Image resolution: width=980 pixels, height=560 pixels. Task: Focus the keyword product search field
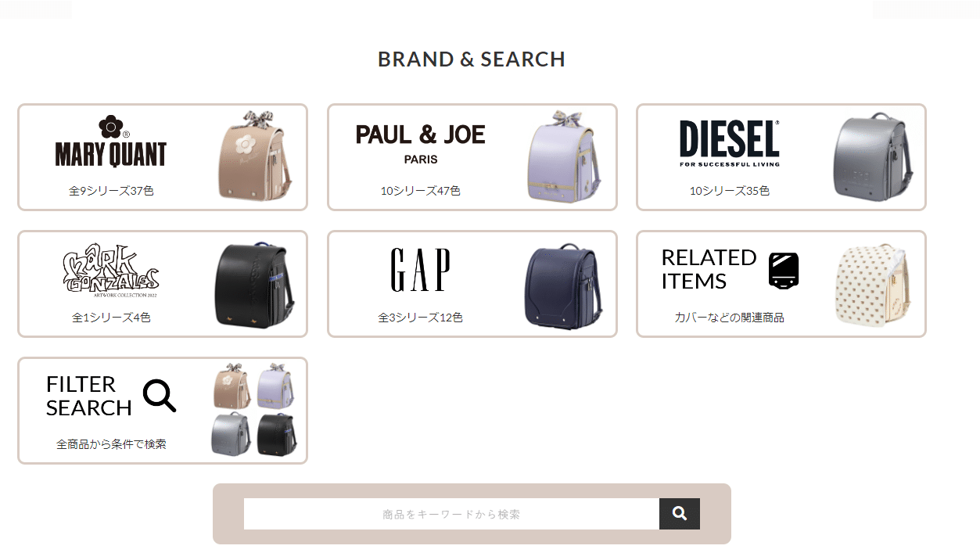(x=451, y=514)
